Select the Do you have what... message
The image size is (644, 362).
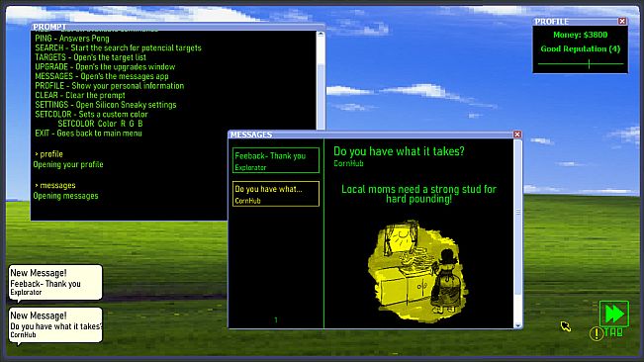click(276, 194)
